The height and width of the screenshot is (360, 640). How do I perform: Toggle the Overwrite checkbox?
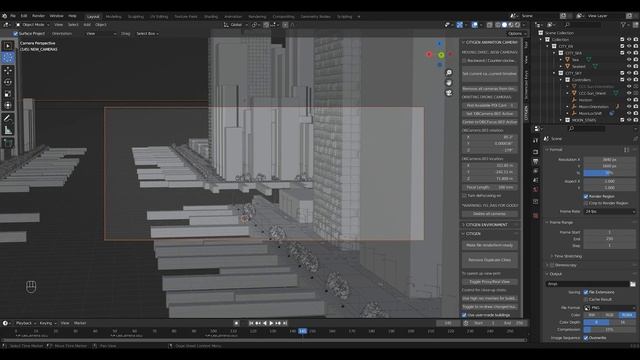tap(586, 338)
